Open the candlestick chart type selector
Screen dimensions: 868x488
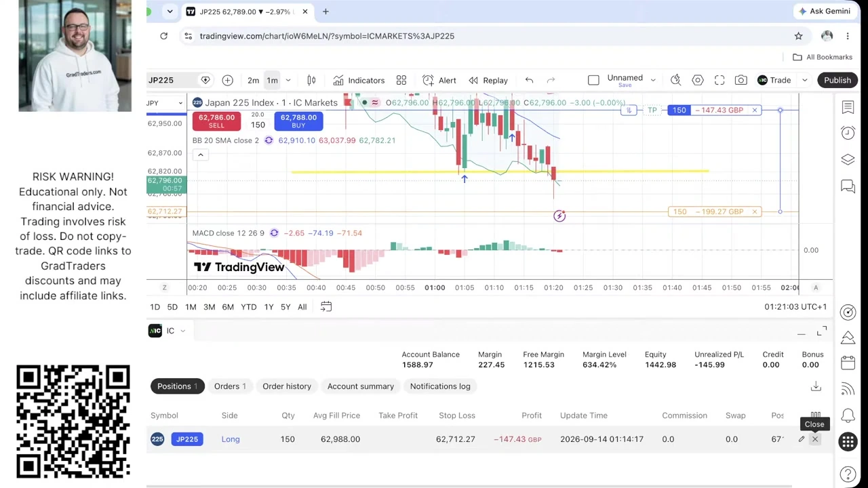coord(311,81)
